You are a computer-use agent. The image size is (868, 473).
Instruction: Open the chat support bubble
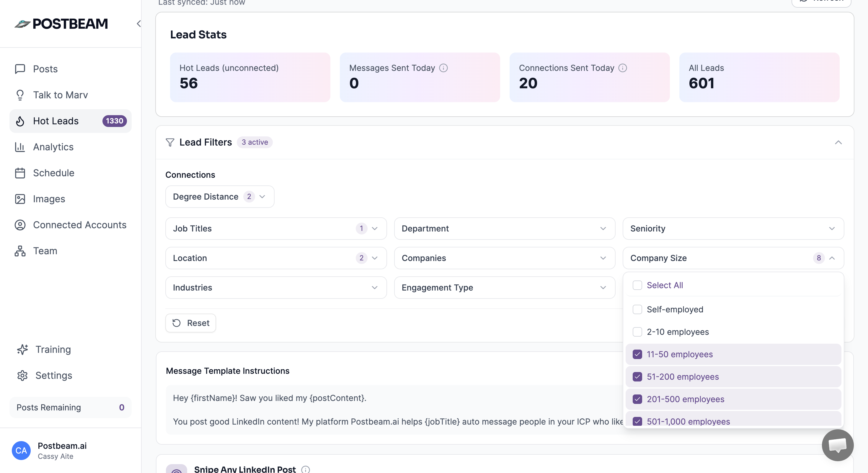point(837,445)
